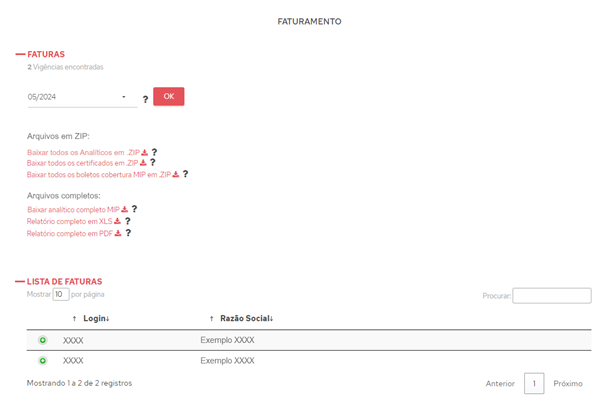Click the Mostrar per-page number field
The height and width of the screenshot is (413, 602).
point(61,294)
